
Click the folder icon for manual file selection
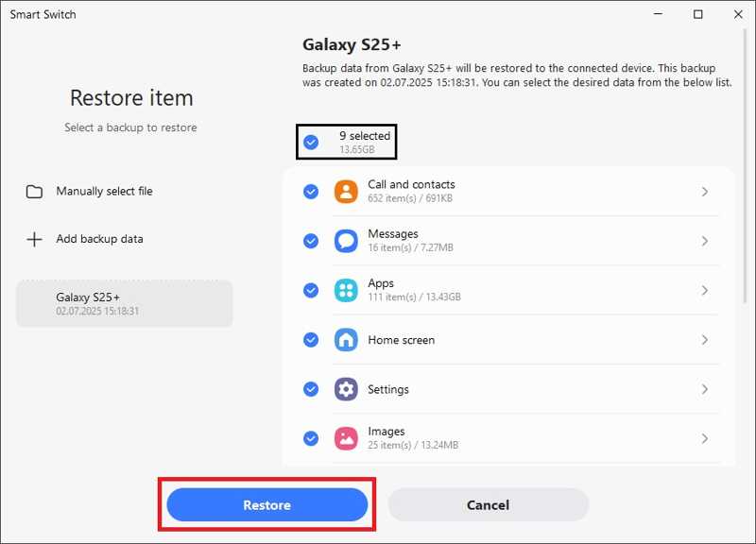point(34,192)
